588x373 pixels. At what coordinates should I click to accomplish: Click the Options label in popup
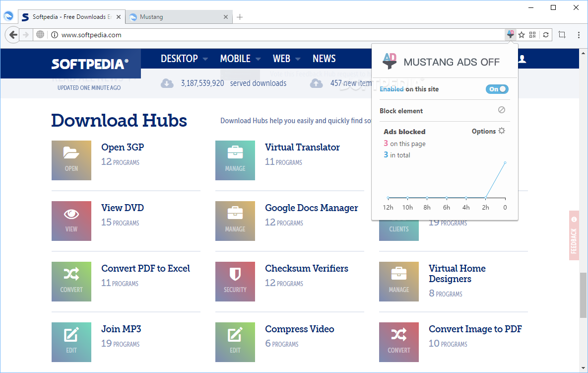coord(484,131)
